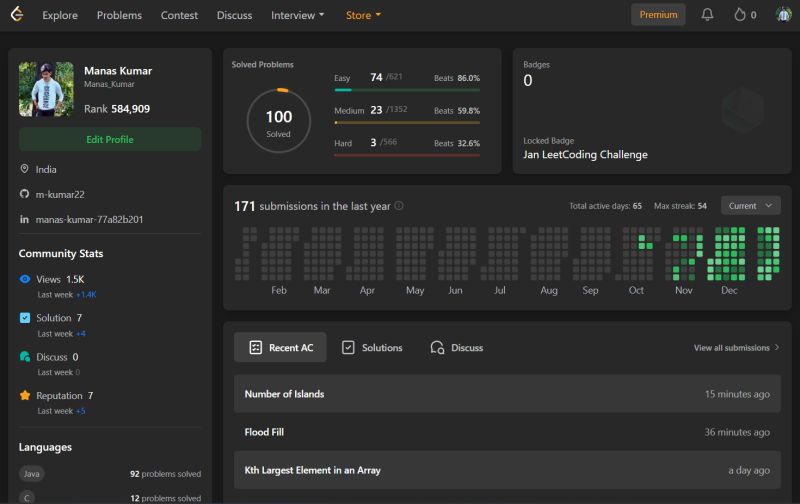Viewport: 800px width, 504px height.
Task: Click the checkmark icon next to Solution
Action: coord(24,318)
